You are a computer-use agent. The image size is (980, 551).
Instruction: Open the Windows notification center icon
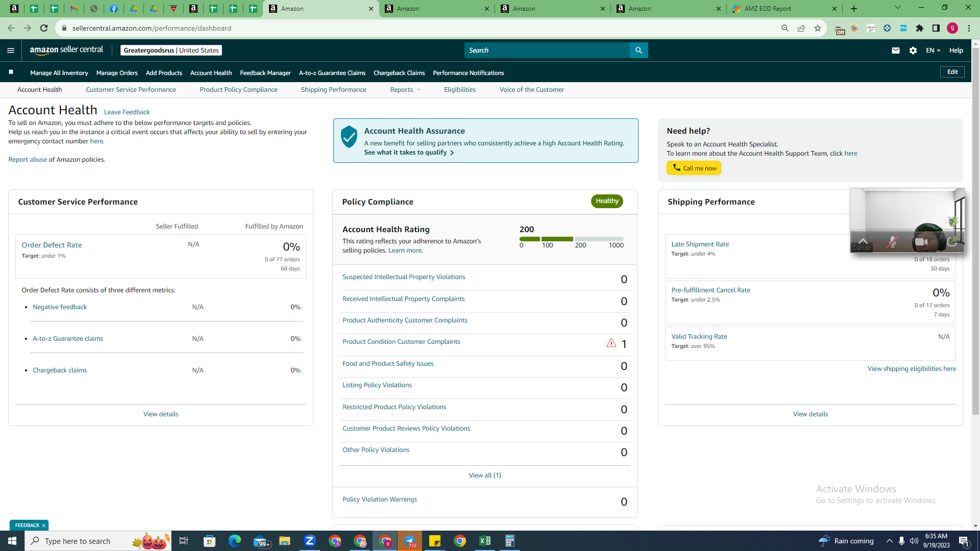pyautogui.click(x=964, y=541)
